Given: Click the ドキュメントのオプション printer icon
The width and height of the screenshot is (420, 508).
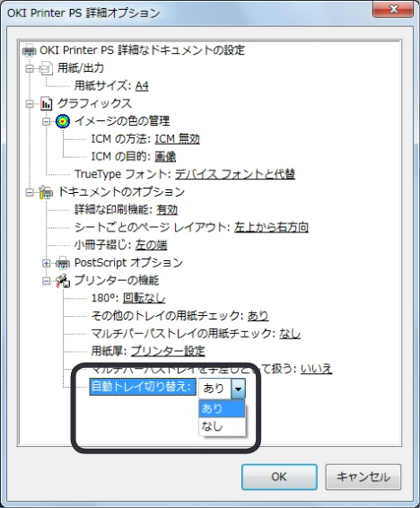Looking at the screenshot, I should point(46,192).
